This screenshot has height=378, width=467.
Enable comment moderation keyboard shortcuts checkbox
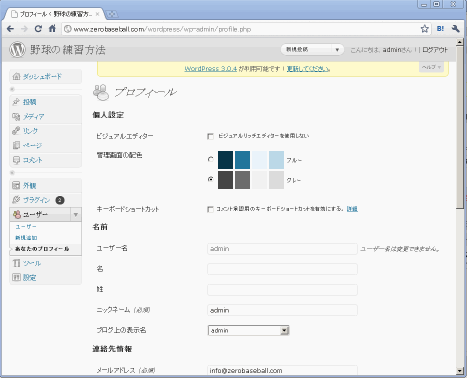[210, 209]
